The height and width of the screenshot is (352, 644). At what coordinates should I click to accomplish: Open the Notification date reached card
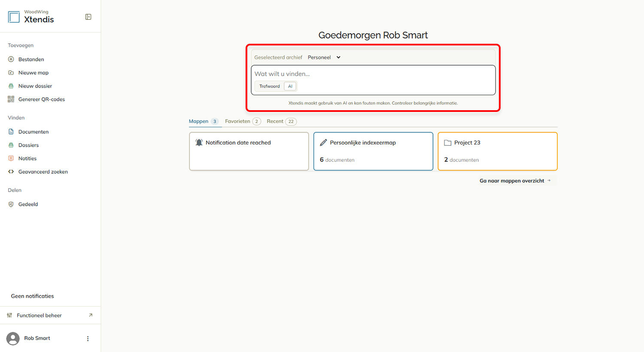click(x=249, y=151)
